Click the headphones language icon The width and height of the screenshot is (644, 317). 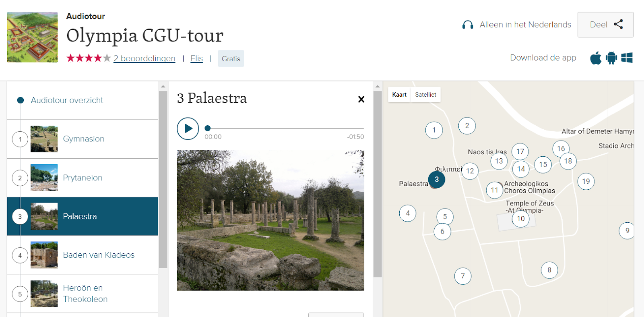pyautogui.click(x=468, y=25)
